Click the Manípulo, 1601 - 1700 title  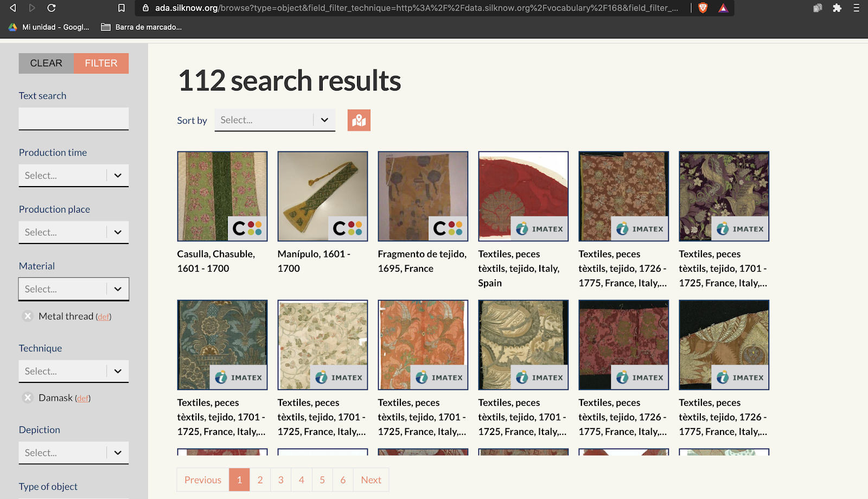[314, 261]
